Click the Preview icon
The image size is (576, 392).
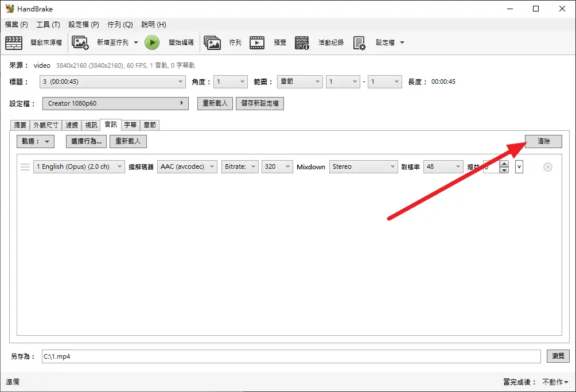coord(257,42)
